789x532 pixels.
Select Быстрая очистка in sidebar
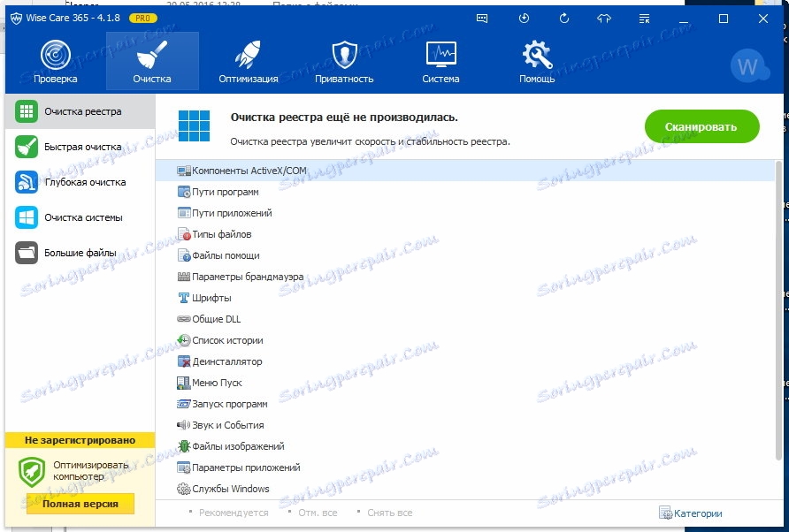[x=80, y=147]
